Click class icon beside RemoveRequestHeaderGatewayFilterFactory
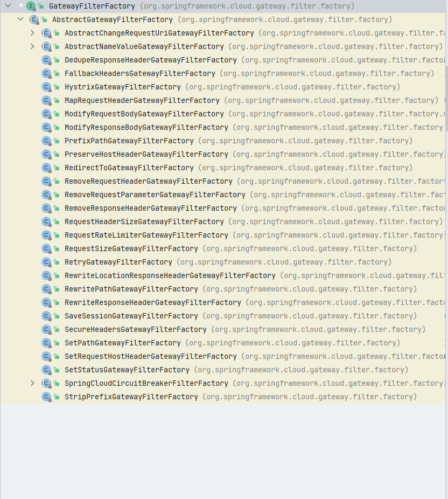Screen dimensions: 448x499 (x=47, y=181)
